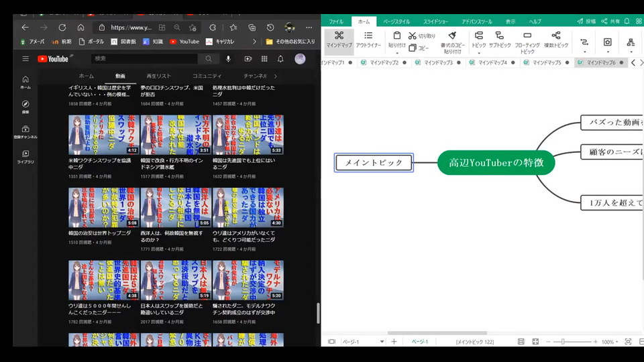Click the コピー copy icon
The image size is (644, 362).
[413, 48]
